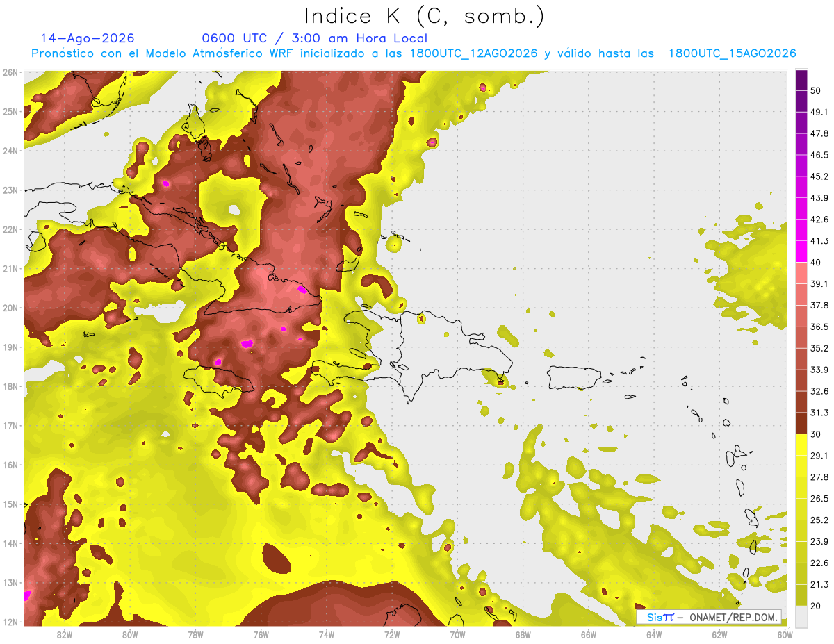Click the longitude label "72W"

pos(392,634)
